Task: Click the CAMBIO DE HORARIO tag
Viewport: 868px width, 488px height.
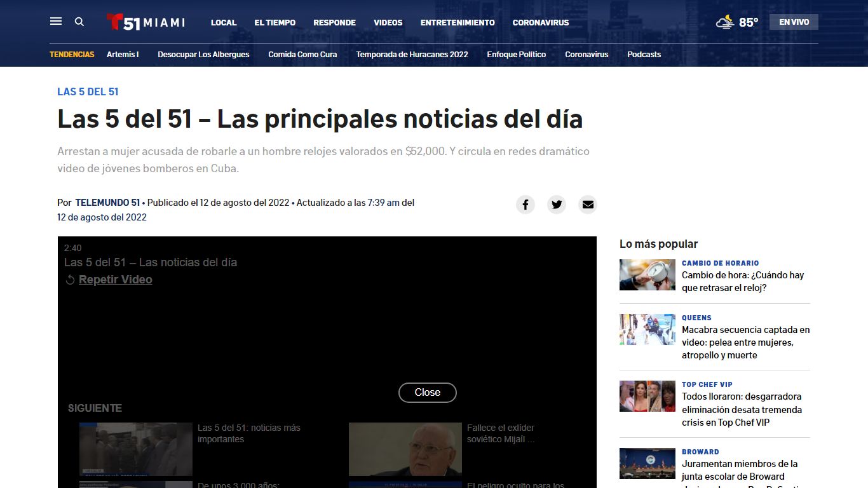Action: [x=720, y=263]
